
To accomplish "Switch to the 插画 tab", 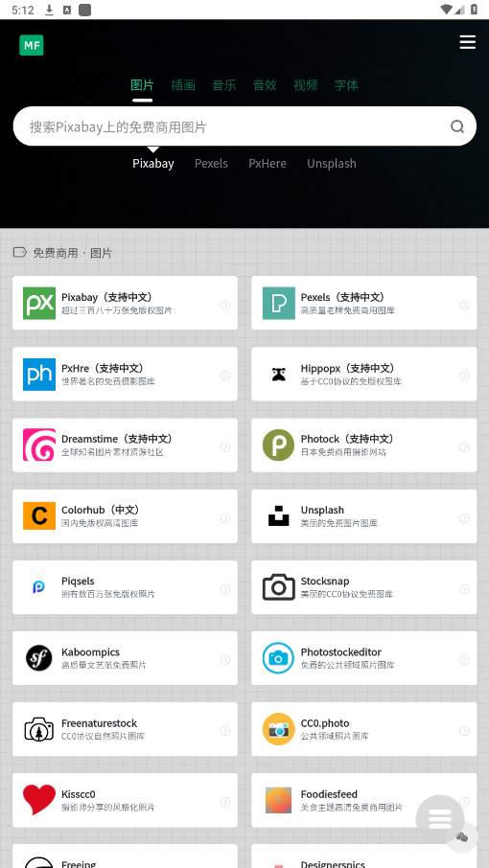I will [x=183, y=85].
